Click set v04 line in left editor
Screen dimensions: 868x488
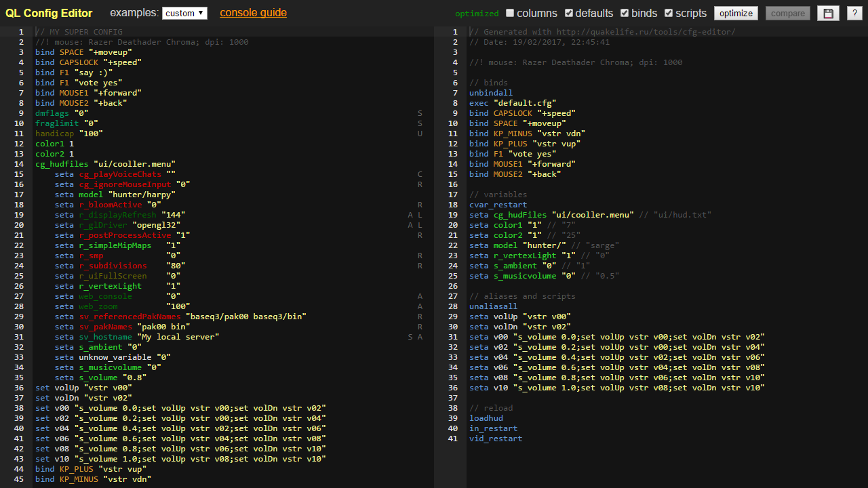(x=180, y=428)
